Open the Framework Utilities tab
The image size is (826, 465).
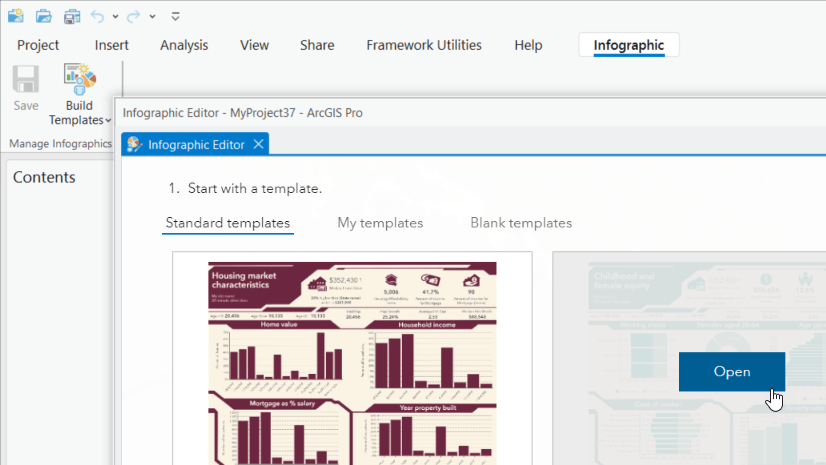pos(424,45)
